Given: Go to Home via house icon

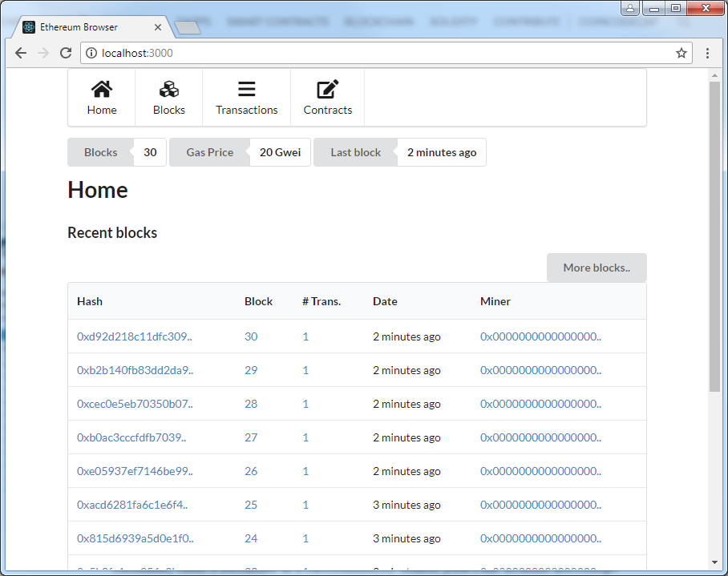Looking at the screenshot, I should coord(101,89).
